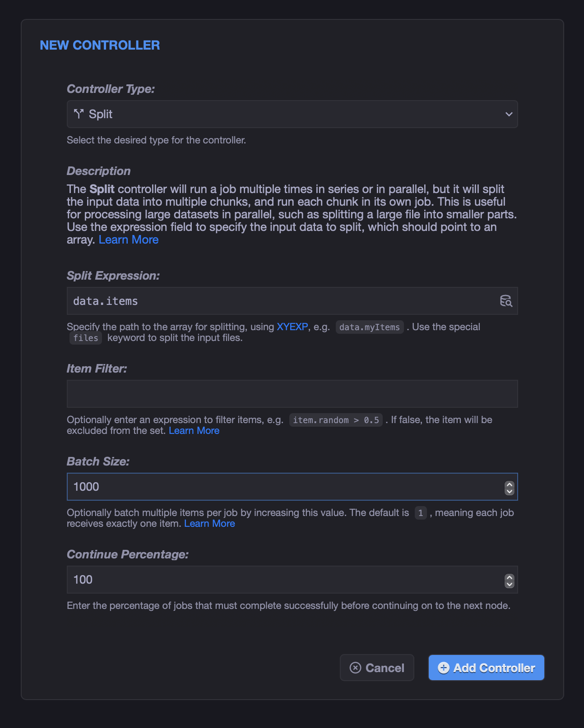
Task: Expand the Controller Type dropdown chevron
Action: (x=509, y=114)
